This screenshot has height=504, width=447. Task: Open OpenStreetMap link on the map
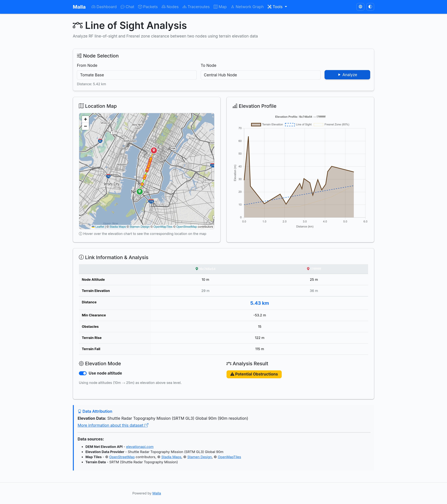click(186, 227)
